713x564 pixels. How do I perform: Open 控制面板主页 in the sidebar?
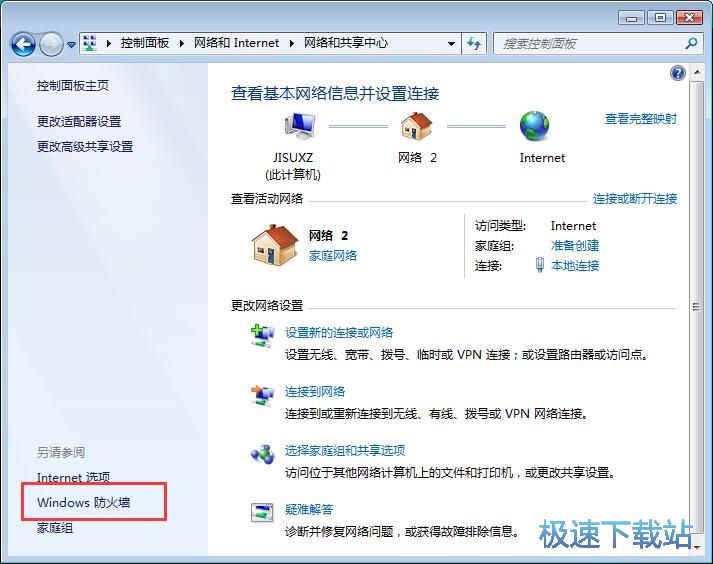(73, 86)
